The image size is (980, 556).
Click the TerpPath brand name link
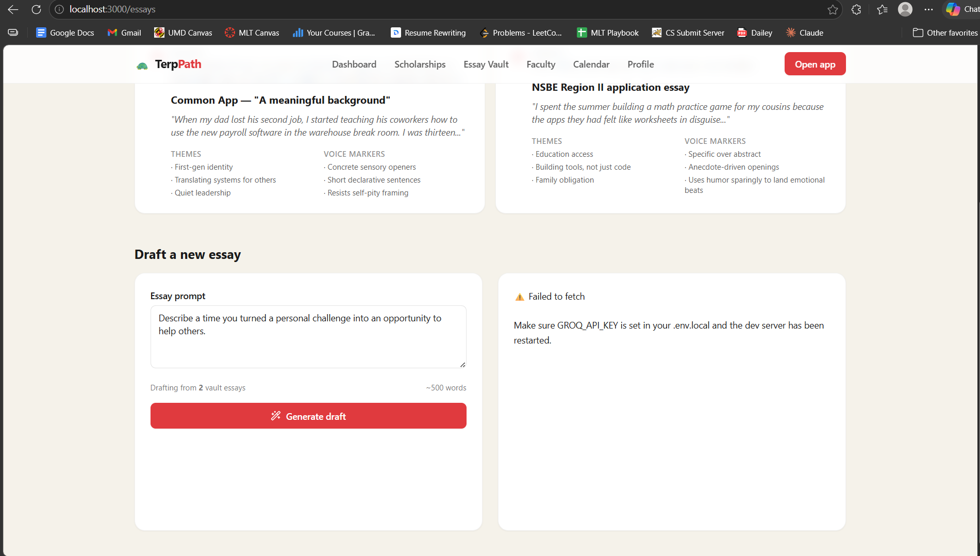coord(178,64)
